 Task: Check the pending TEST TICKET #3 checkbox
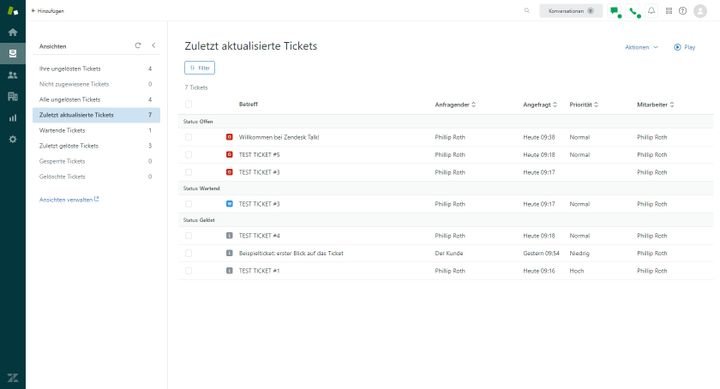pos(188,203)
